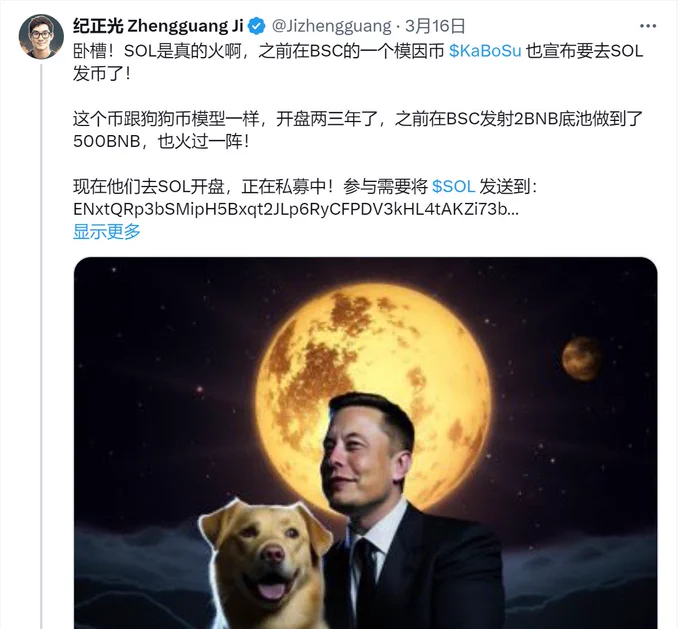The image size is (680, 629).
Task: Click the dog in the attached picture
Action: [x=263, y=564]
